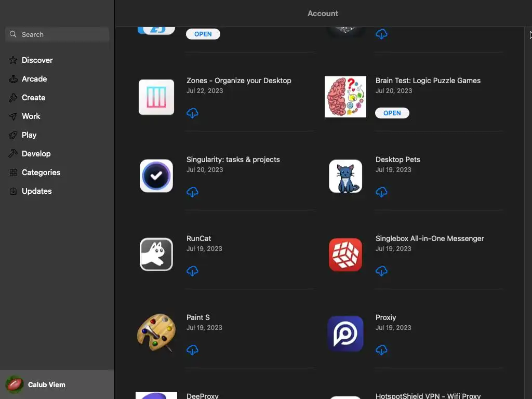Click Jul 20, 2023 date under Singularity
The image size is (532, 399).
[x=205, y=170]
